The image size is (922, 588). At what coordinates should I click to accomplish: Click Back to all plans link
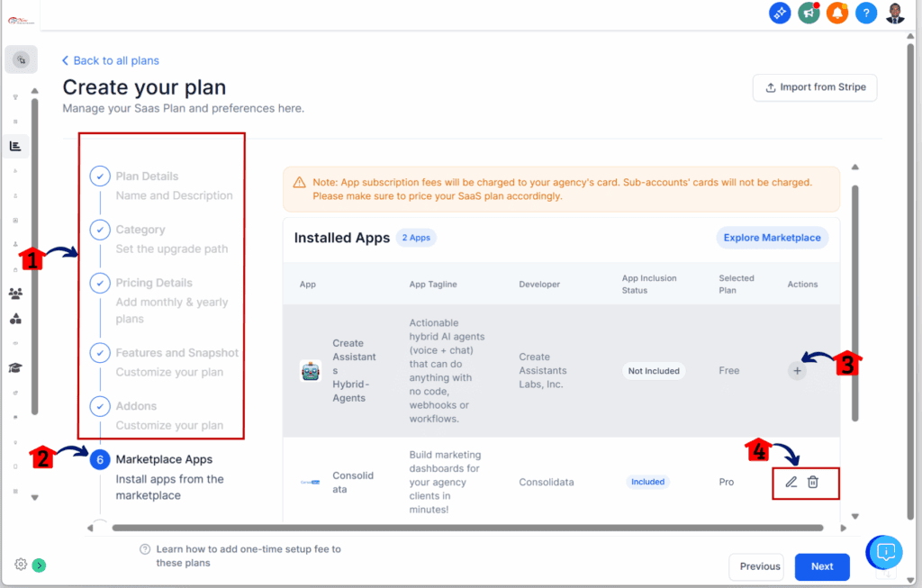[111, 60]
